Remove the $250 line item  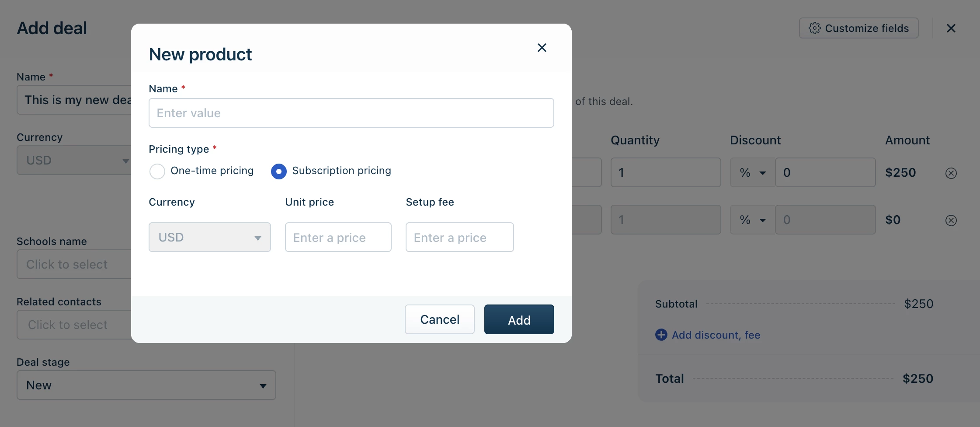pos(951,173)
